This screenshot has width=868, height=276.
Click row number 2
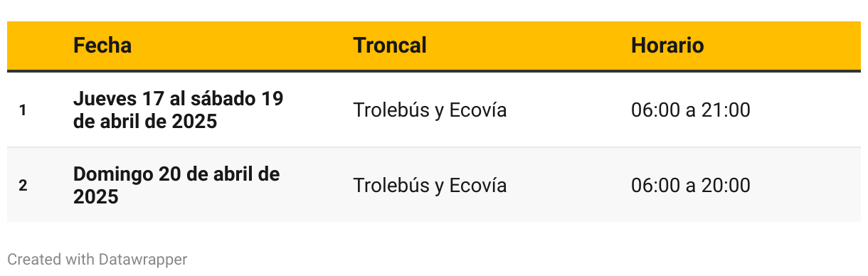(x=23, y=186)
